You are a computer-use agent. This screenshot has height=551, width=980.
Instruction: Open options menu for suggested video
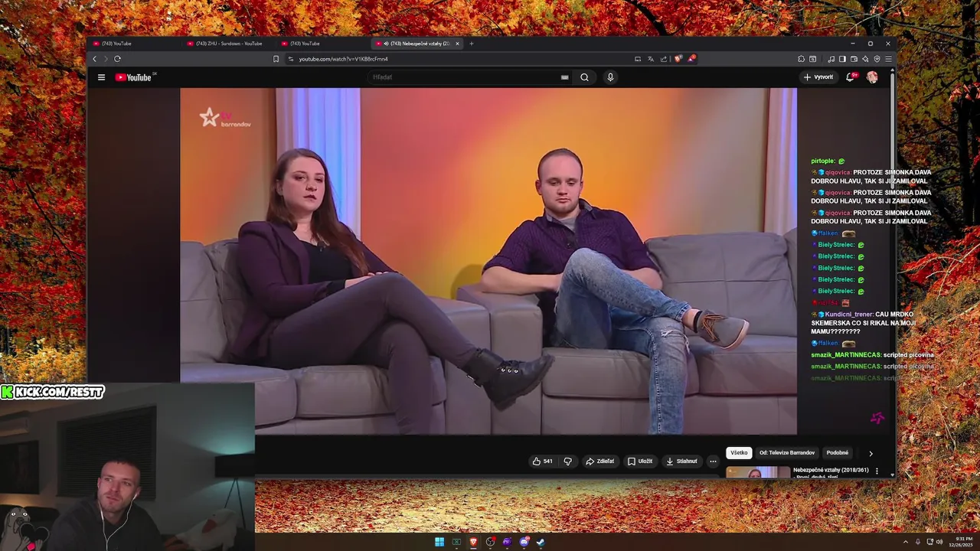pos(877,471)
